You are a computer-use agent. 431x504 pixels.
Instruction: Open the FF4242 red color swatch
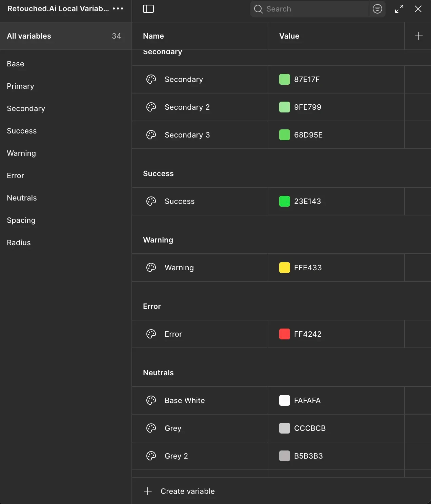285,334
